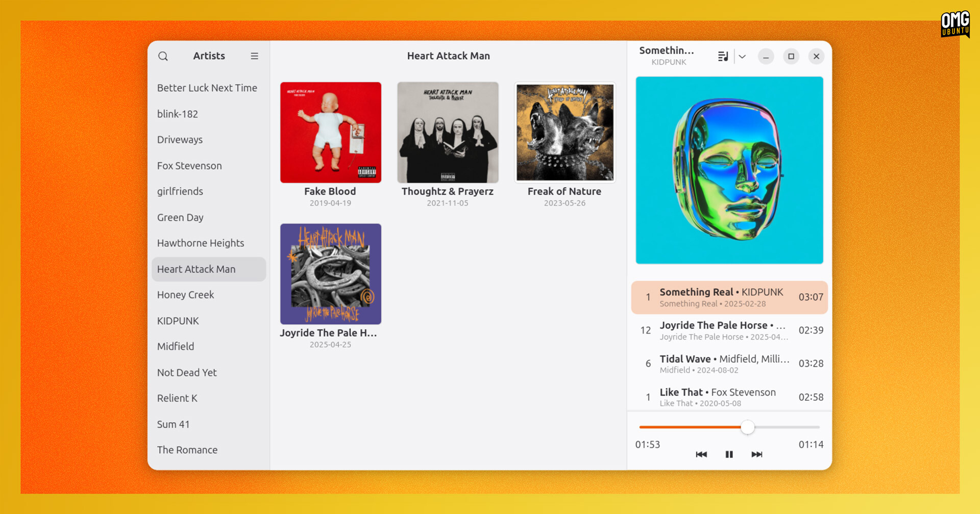
Task: Select artist Heart Attack Man in sidebar
Action: pos(209,269)
